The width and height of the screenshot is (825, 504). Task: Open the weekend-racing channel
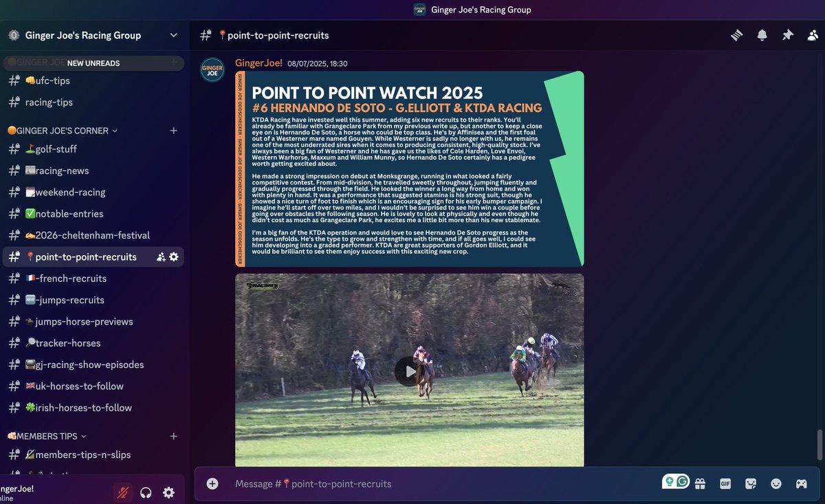(93, 192)
